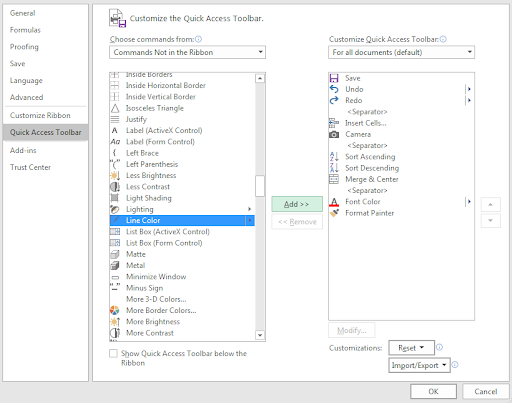Choose the Font Color icon

click(334, 202)
